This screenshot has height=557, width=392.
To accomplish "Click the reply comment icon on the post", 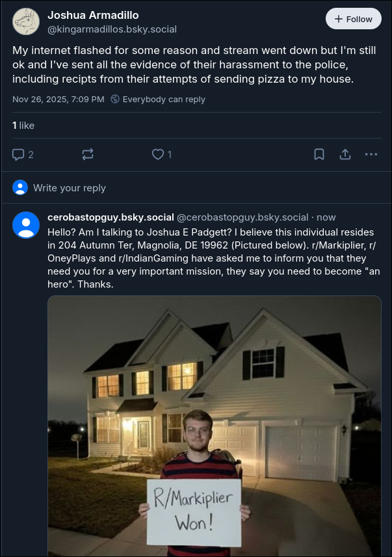I will point(19,154).
